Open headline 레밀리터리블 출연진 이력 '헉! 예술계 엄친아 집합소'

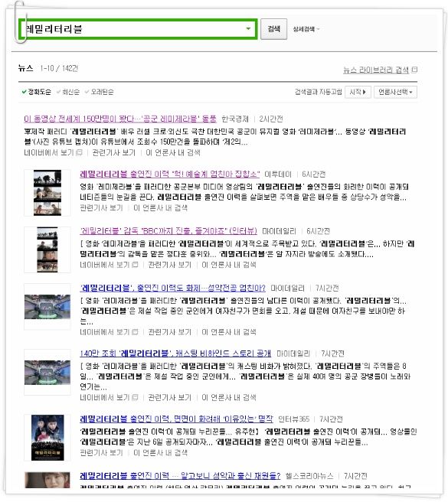pos(169,174)
